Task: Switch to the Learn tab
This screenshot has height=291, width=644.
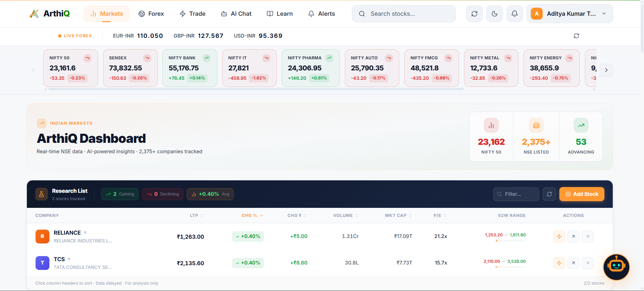Action: (x=280, y=14)
